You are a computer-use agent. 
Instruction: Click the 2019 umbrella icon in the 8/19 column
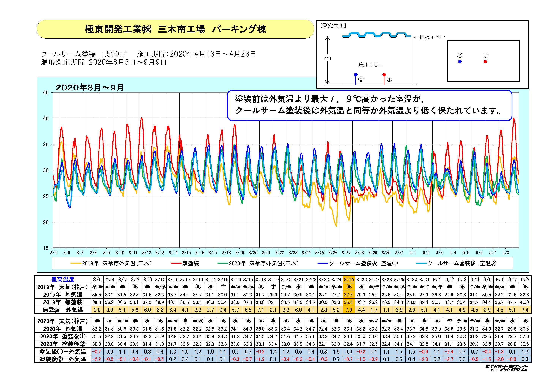(x=273, y=287)
